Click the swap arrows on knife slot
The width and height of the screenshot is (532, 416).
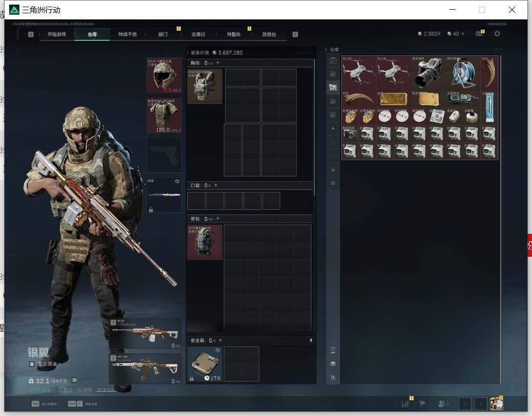(177, 182)
